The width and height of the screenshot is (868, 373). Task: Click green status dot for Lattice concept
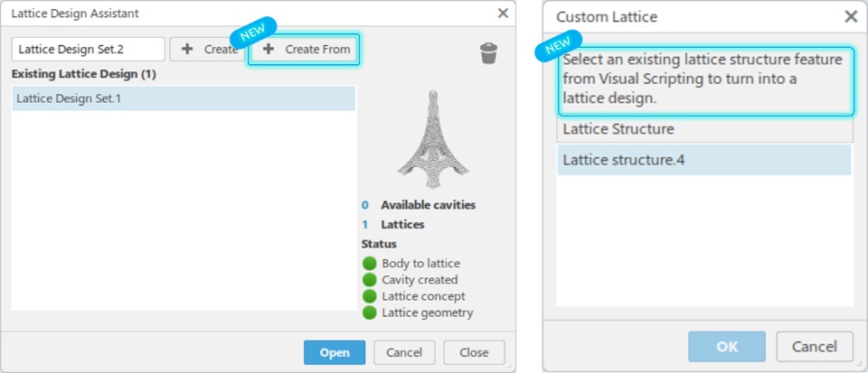click(369, 296)
